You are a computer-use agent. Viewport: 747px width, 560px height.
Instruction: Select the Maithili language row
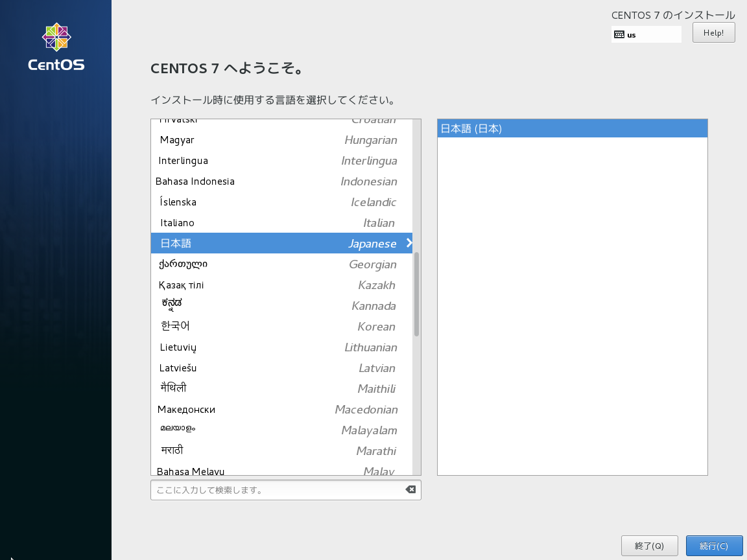coord(281,389)
